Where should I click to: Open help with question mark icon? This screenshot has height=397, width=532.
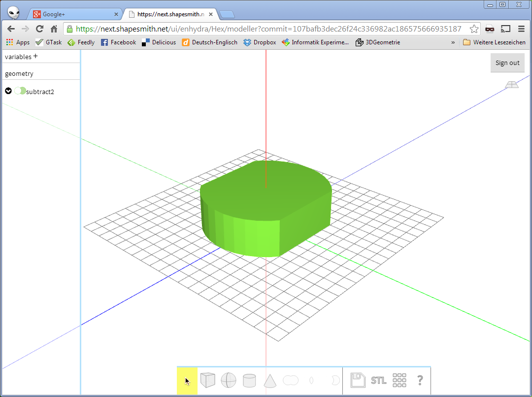pos(420,380)
